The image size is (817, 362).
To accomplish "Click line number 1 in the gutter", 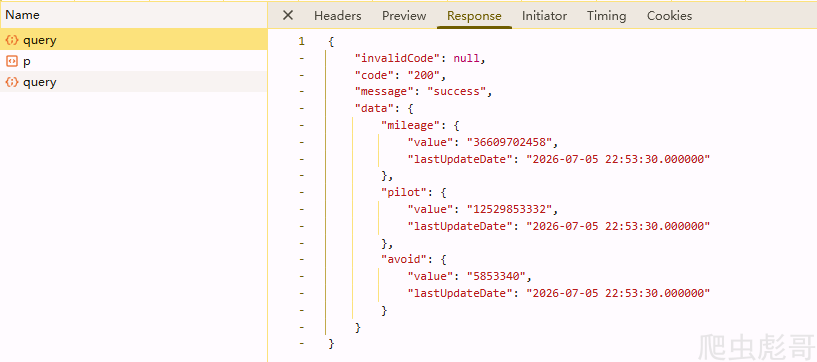I will tap(301, 41).
